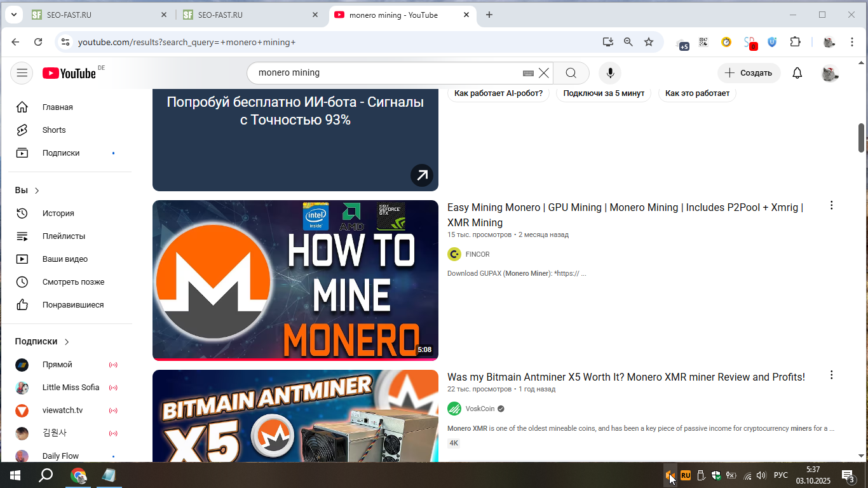Open the YouTube guide hamburger menu
The image size is (868, 488).
[22, 73]
